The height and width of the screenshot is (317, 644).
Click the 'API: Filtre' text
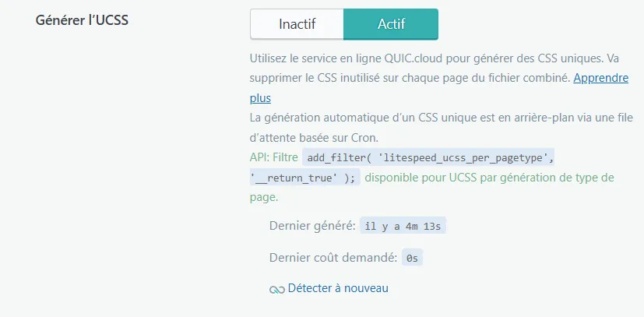(x=273, y=158)
